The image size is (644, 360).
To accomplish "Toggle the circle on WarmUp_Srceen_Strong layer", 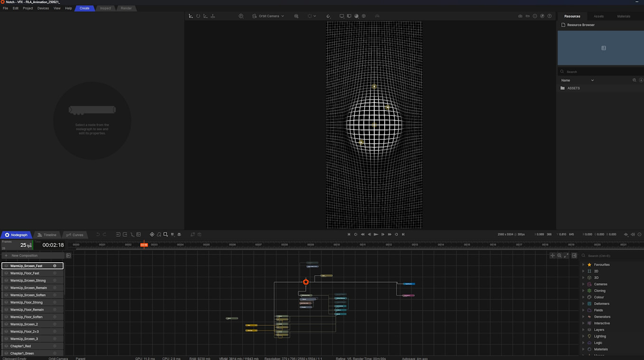I will click(55, 281).
